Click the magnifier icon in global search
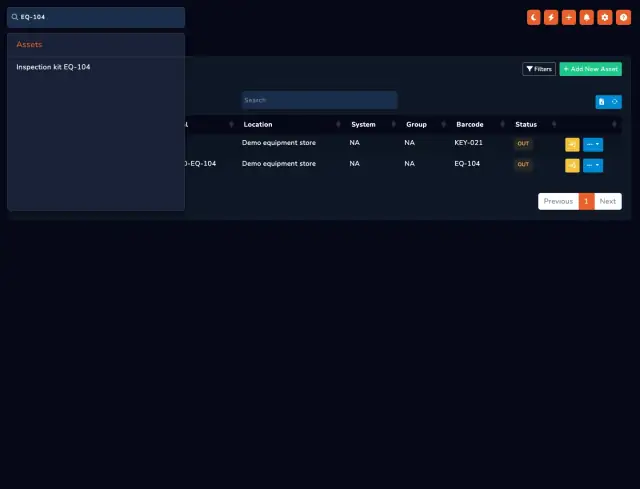The image size is (640, 489). click(15, 17)
